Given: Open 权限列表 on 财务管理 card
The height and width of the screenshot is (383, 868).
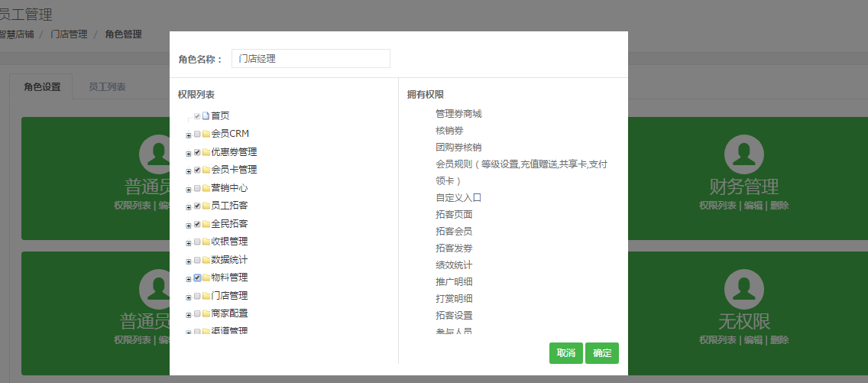Looking at the screenshot, I should [x=717, y=206].
